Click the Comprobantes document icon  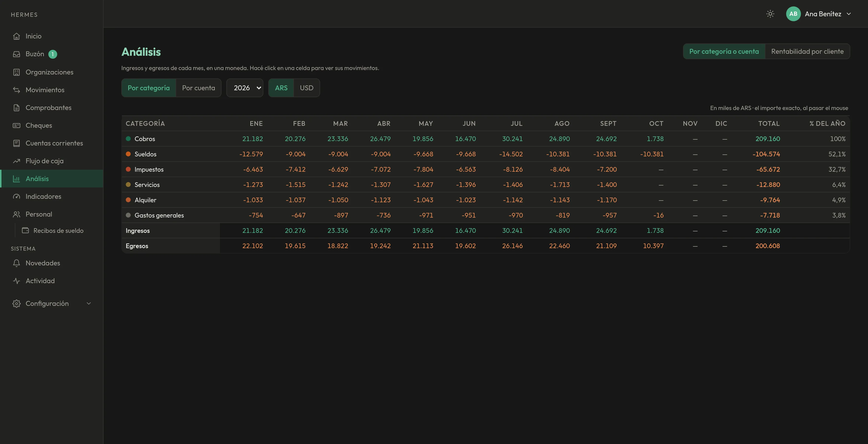click(x=17, y=108)
